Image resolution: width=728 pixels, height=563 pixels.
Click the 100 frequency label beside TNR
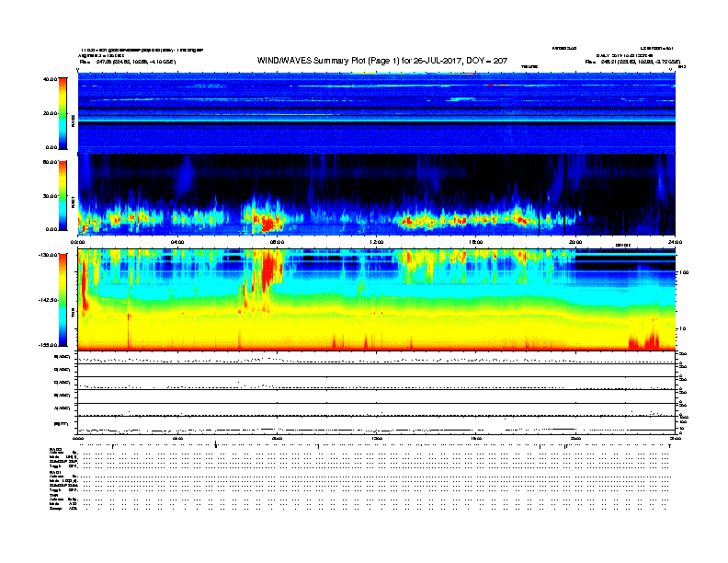(x=684, y=272)
